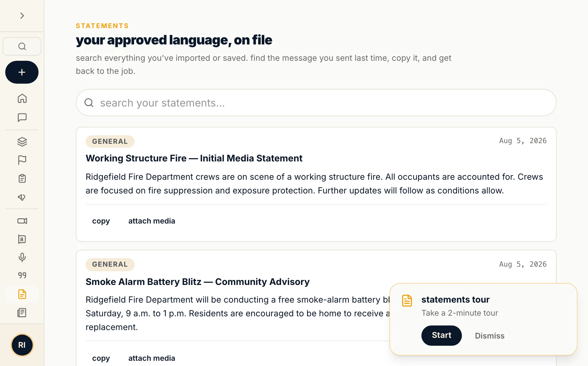Click the Ridgefield crews on scene statement body
588x366 pixels.
point(314,184)
